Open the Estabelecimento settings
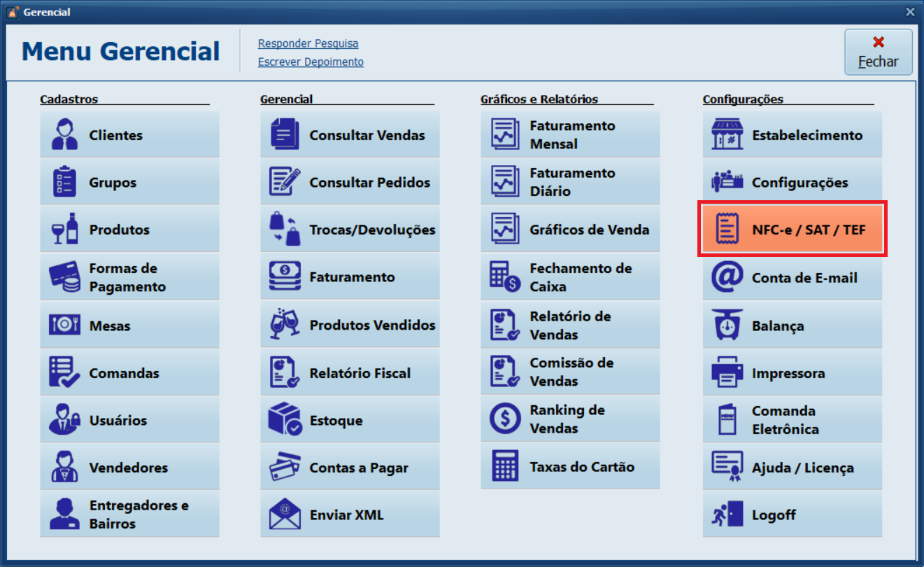This screenshot has width=924, height=567. click(x=792, y=135)
